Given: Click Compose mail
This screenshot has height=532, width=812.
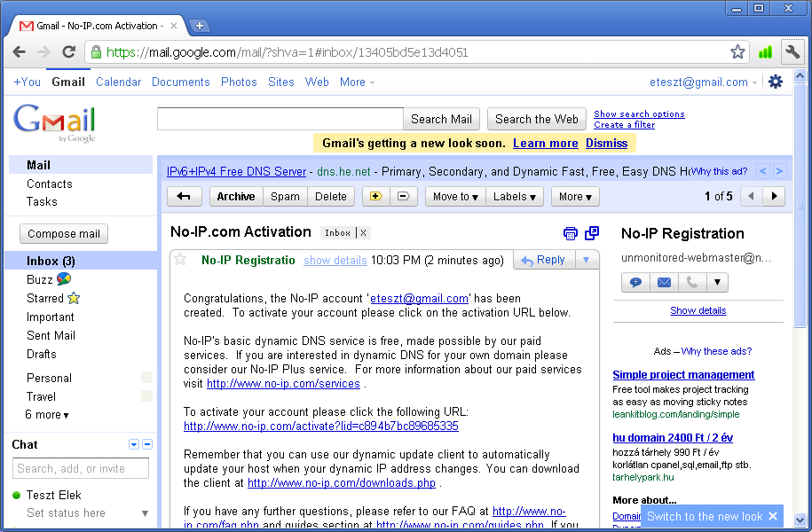Looking at the screenshot, I should point(64,234).
